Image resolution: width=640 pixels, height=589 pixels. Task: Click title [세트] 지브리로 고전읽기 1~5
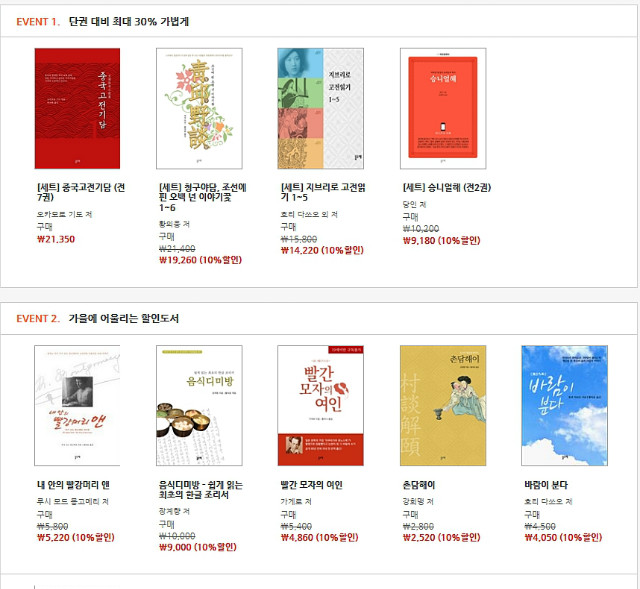coord(323,192)
